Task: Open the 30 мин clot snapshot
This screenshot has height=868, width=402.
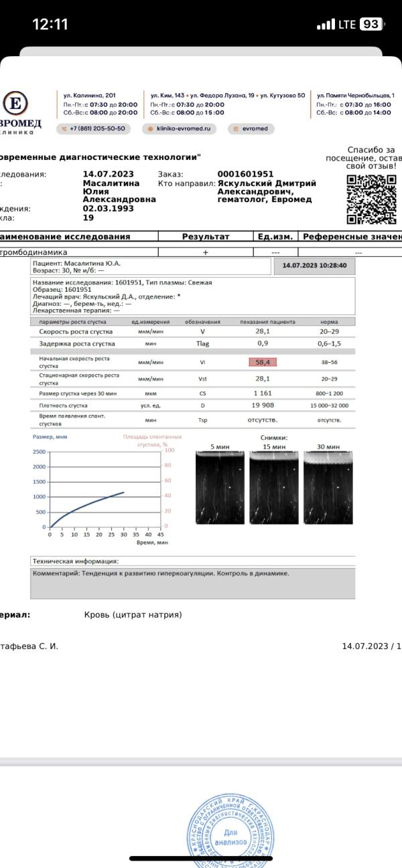Action: 328,487
